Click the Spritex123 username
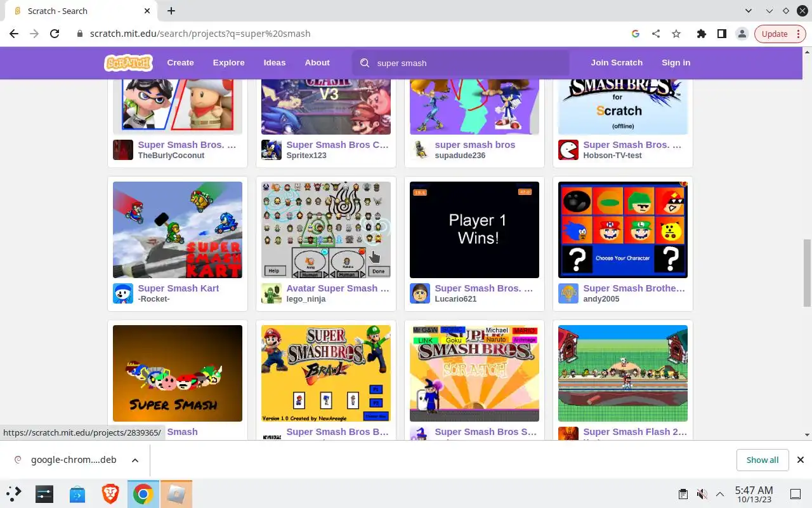812x508 pixels. [306, 156]
